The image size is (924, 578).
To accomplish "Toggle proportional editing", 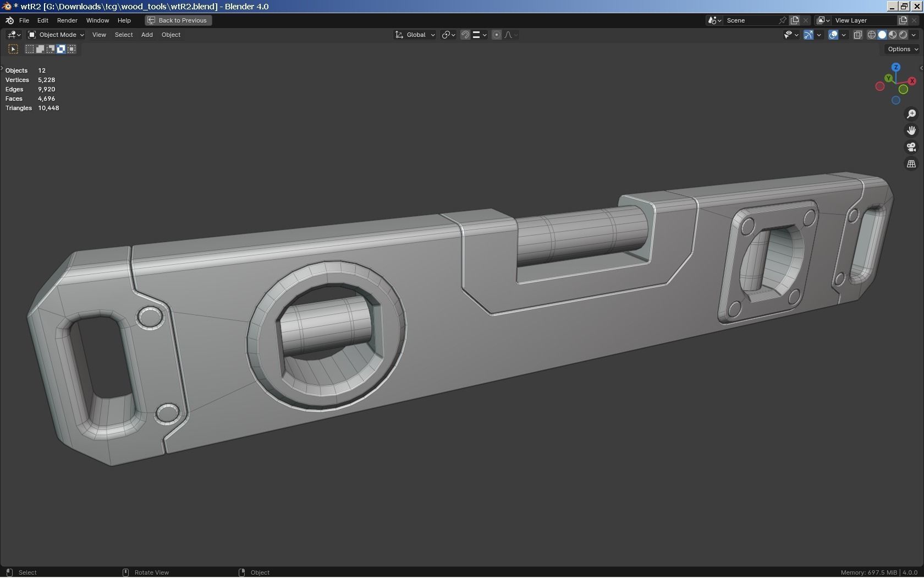I will coord(497,35).
